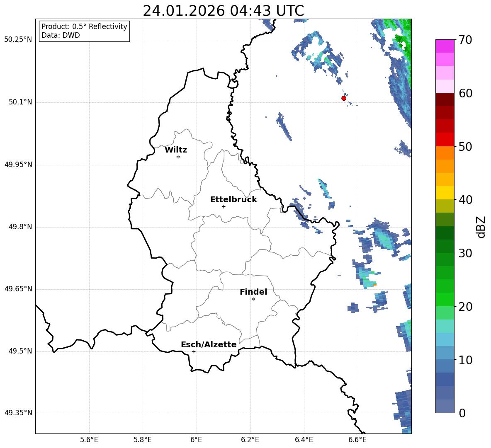Click the 49.5°N latitude label
Viewport: 491px width, 448px height.
tap(20, 351)
